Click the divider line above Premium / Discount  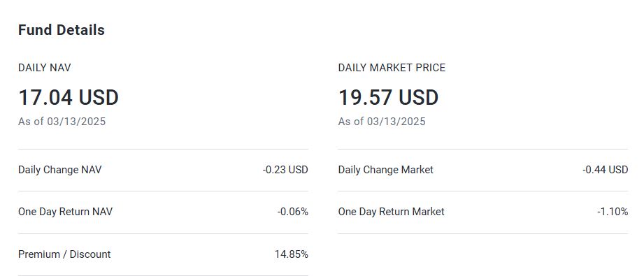(163, 233)
